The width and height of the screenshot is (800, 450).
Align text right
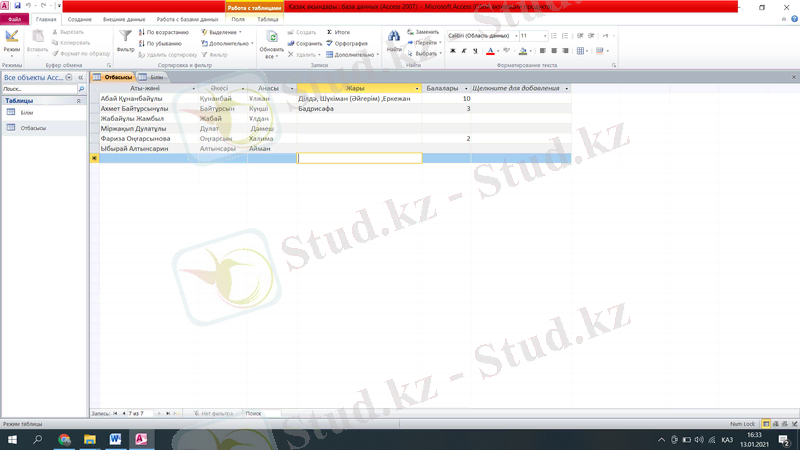[x=565, y=51]
